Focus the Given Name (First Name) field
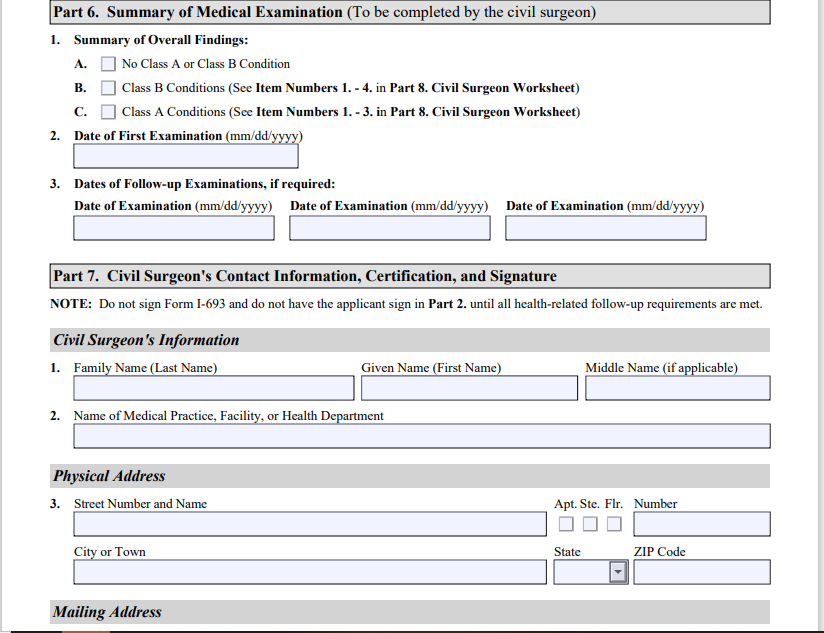Screen dimensions: 824x633 [469, 388]
